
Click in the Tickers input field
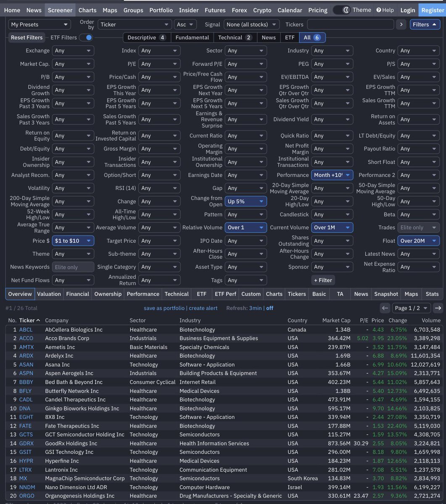click(350, 24)
